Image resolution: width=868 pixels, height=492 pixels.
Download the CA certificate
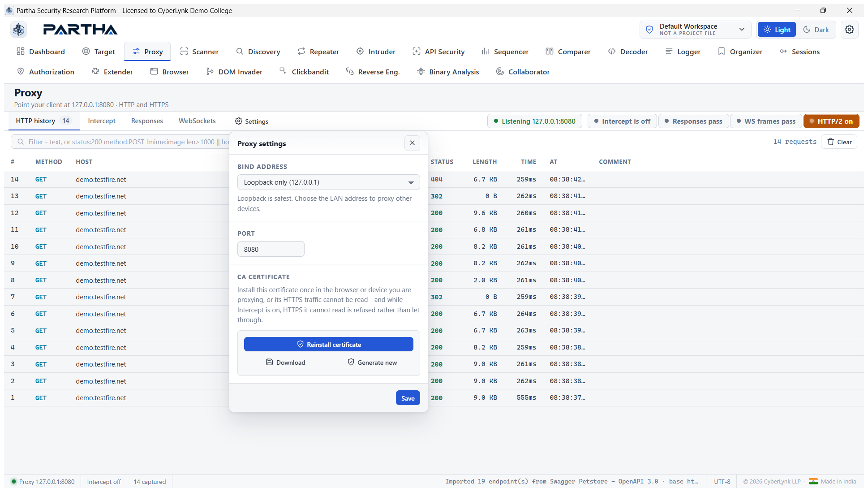tap(286, 362)
